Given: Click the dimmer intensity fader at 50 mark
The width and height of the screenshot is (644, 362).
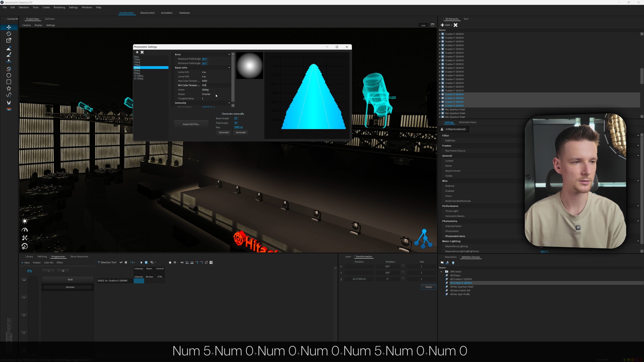Looking at the screenshot, I should coord(33,316).
